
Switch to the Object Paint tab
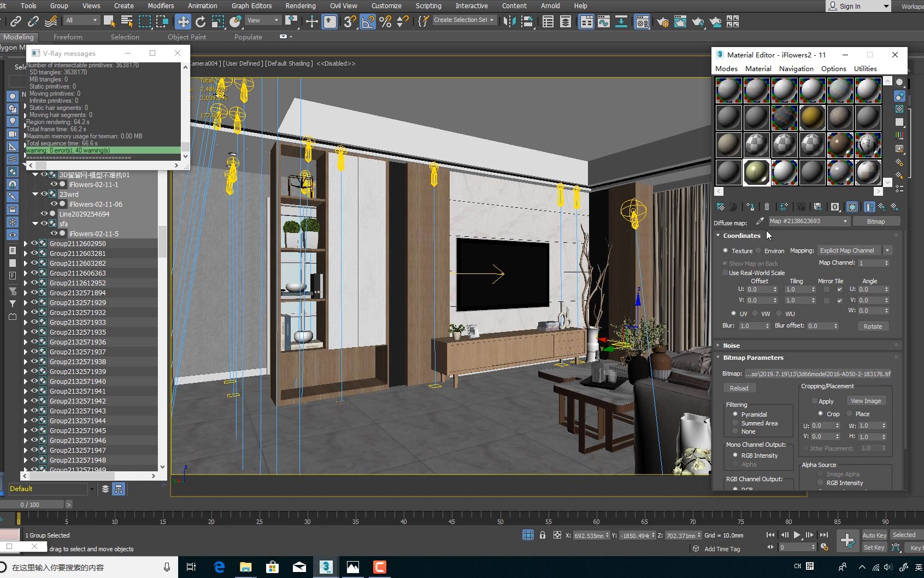click(x=187, y=37)
